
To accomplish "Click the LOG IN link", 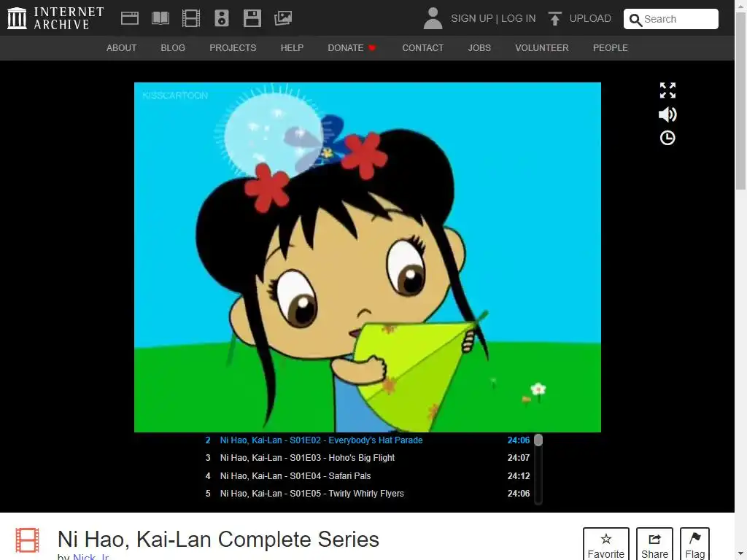I will 519,18.
